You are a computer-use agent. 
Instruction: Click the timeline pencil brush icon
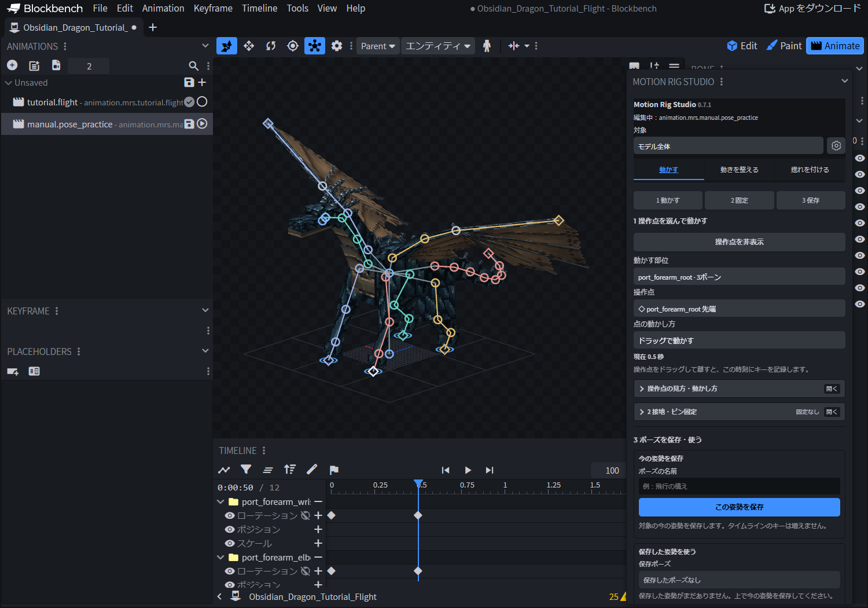pyautogui.click(x=312, y=470)
